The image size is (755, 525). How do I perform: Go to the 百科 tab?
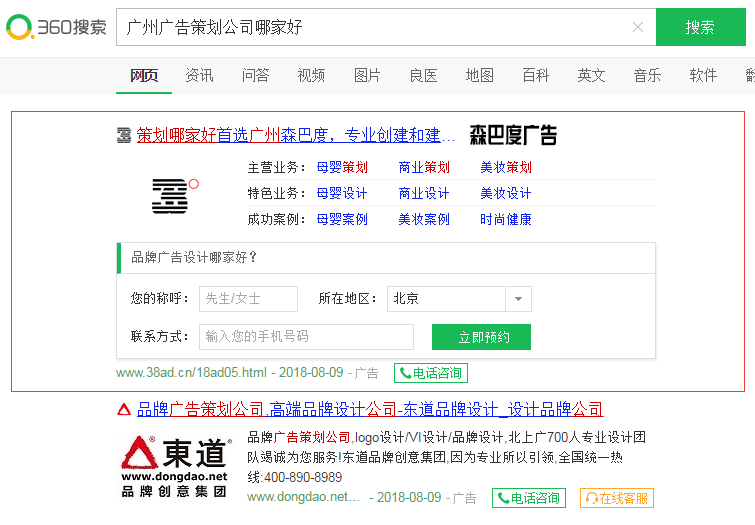pos(535,75)
